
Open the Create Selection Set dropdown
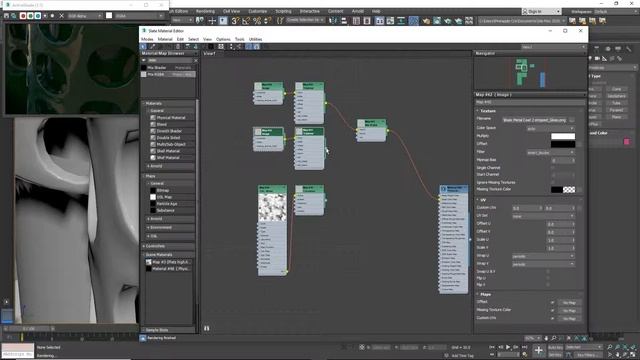click(305, 20)
